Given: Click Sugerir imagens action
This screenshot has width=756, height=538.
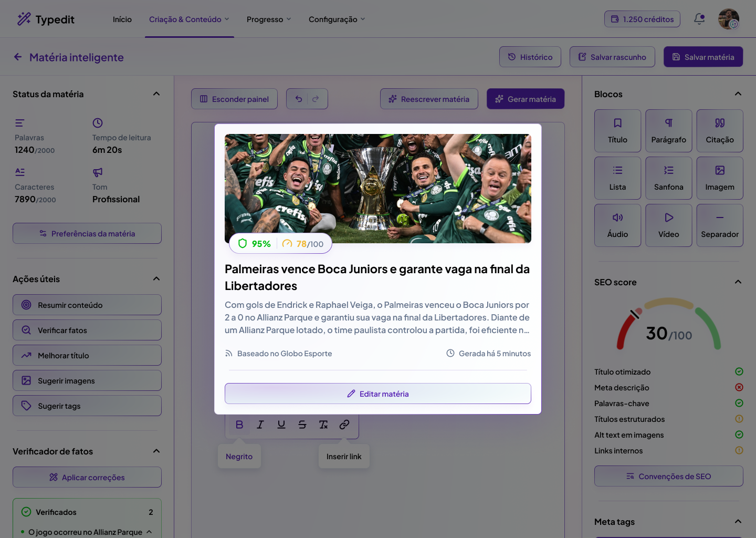Looking at the screenshot, I should coord(87,380).
